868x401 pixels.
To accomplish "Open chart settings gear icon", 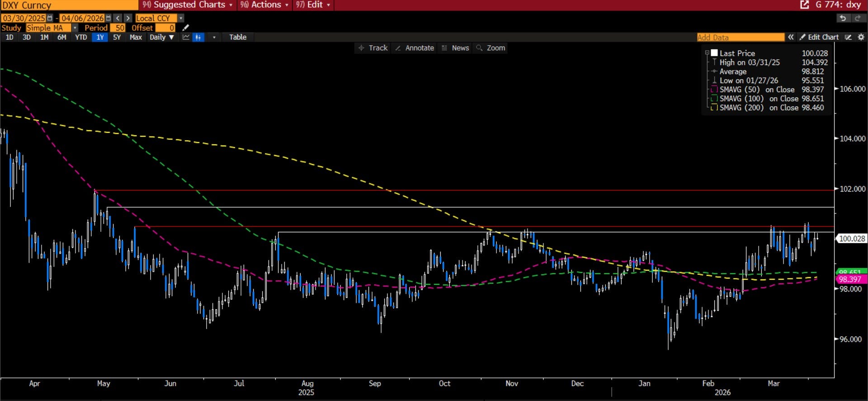I will (861, 37).
